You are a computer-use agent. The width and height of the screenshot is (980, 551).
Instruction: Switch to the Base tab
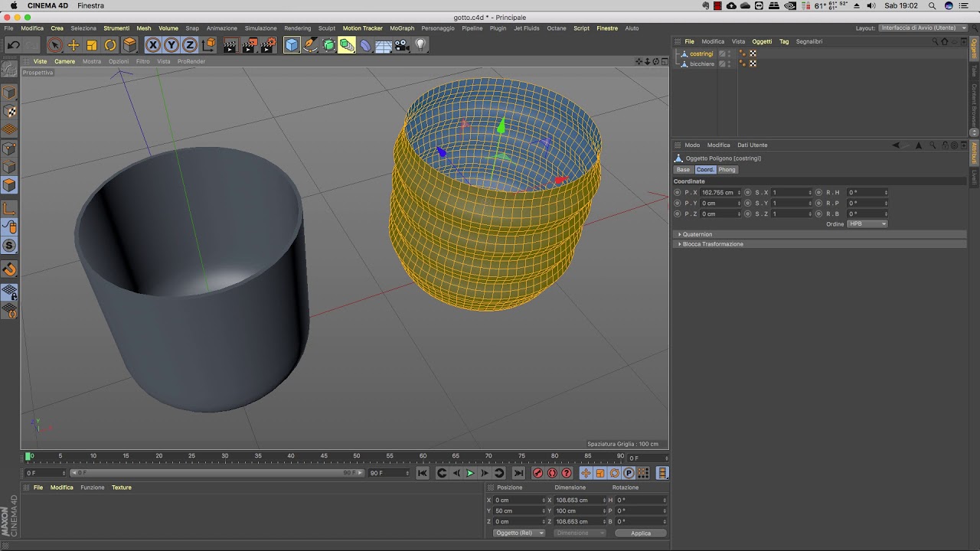tap(683, 170)
